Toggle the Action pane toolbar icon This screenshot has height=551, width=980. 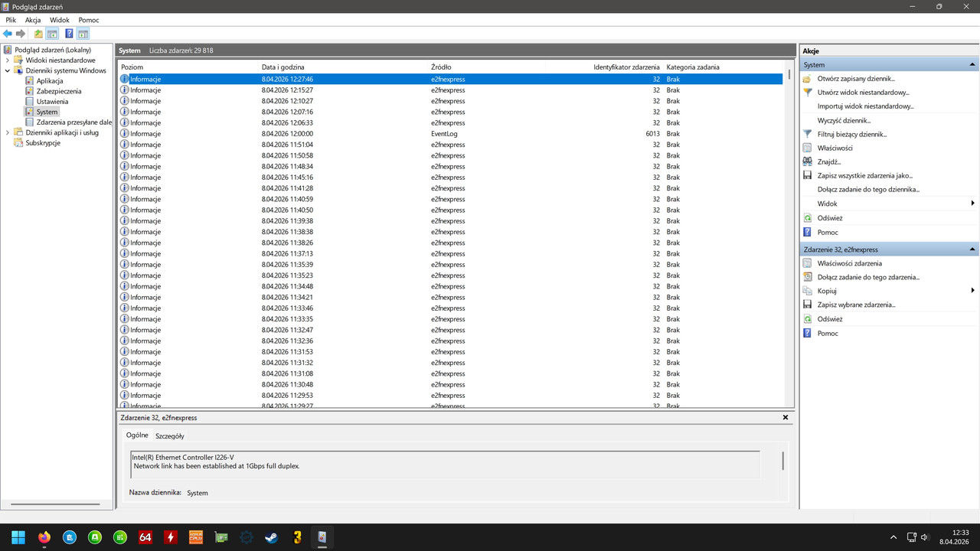point(83,34)
